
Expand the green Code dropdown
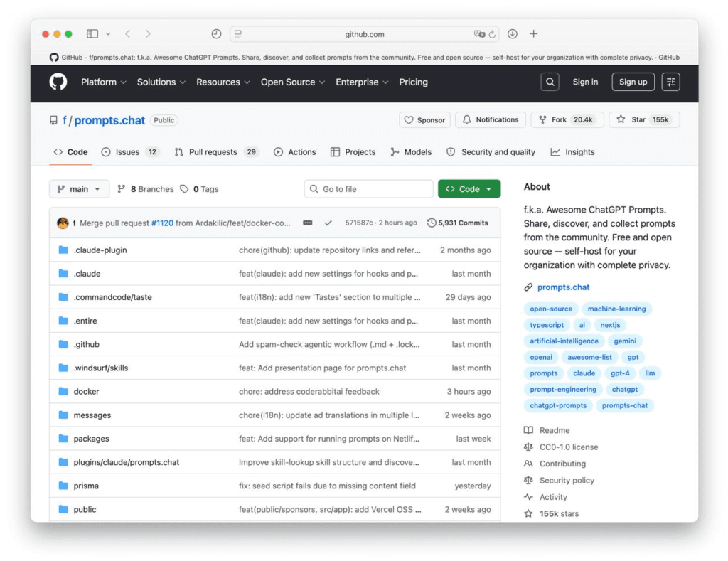469,189
